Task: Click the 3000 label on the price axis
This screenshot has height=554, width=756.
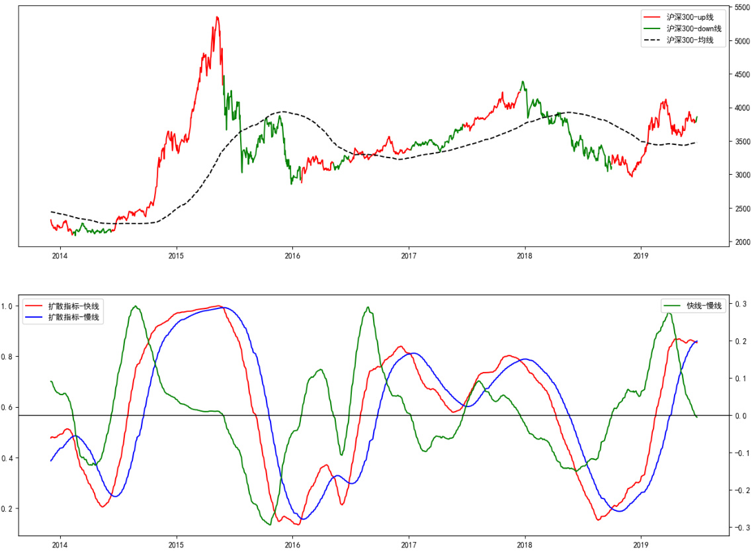Action: (x=742, y=175)
